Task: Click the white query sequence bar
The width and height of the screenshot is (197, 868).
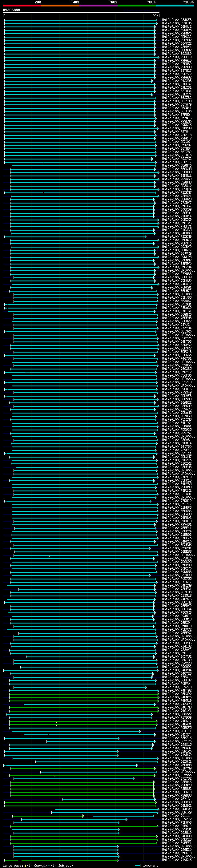Action: coord(81,13)
